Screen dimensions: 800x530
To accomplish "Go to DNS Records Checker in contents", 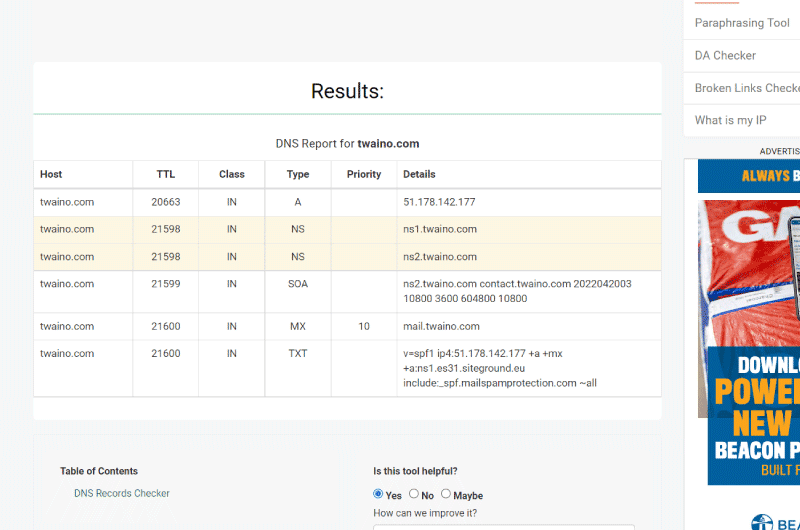I will [121, 493].
